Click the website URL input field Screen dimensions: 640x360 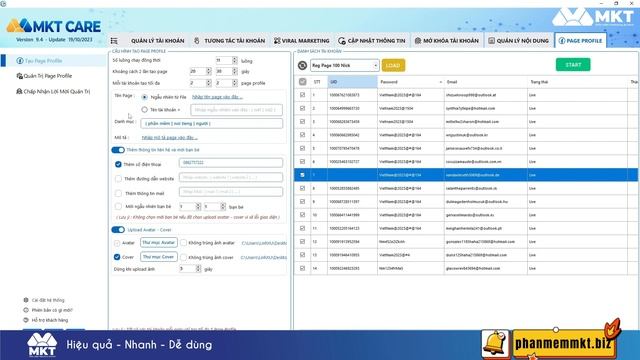pyautogui.click(x=231, y=177)
